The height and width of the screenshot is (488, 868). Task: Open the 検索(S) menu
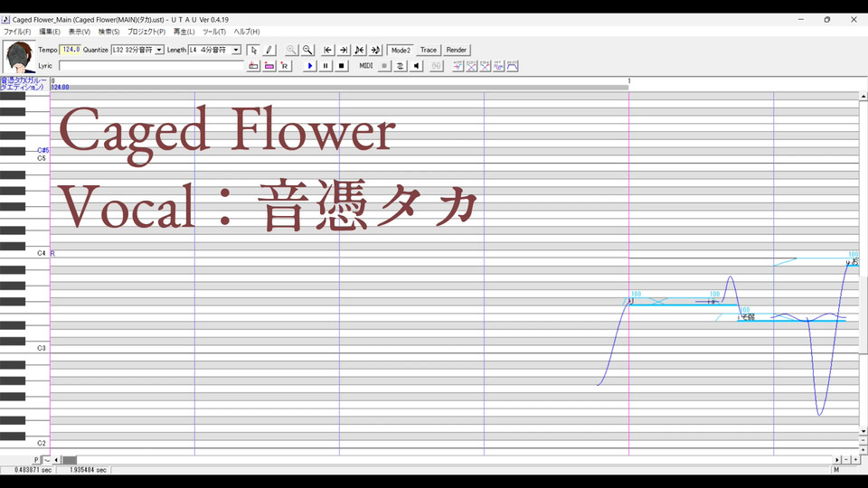(109, 32)
